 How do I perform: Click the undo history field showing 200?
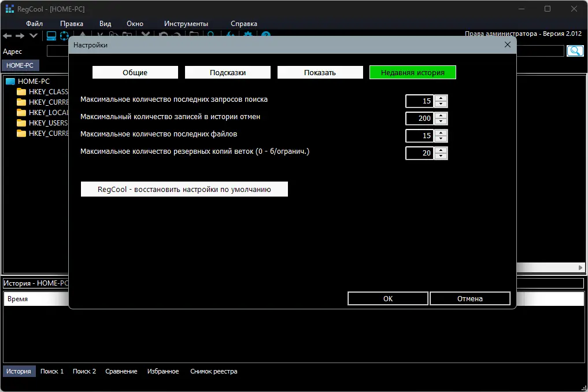pyautogui.click(x=420, y=118)
